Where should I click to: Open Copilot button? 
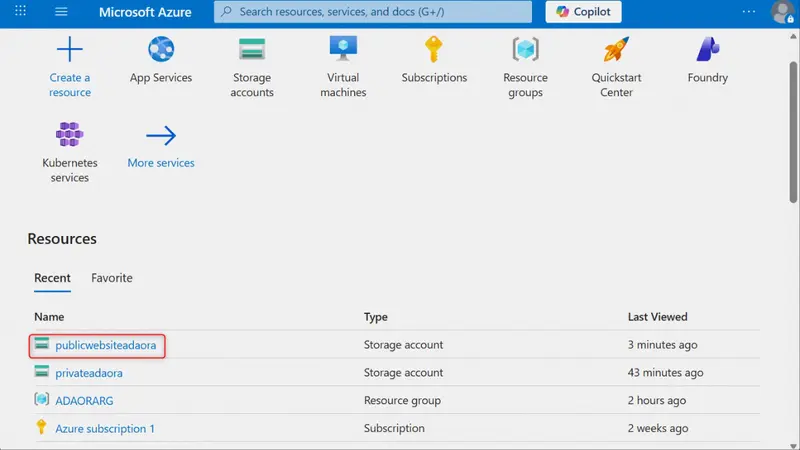point(583,12)
